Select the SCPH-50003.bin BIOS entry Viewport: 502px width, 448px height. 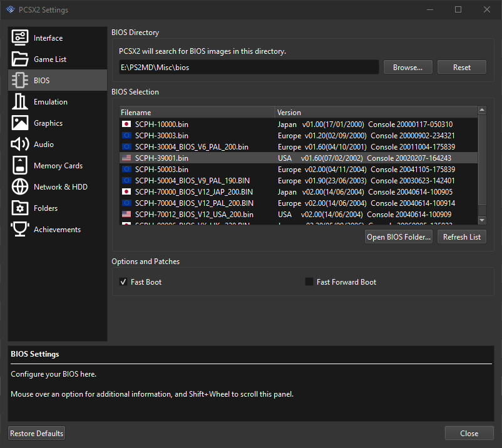tap(299, 169)
